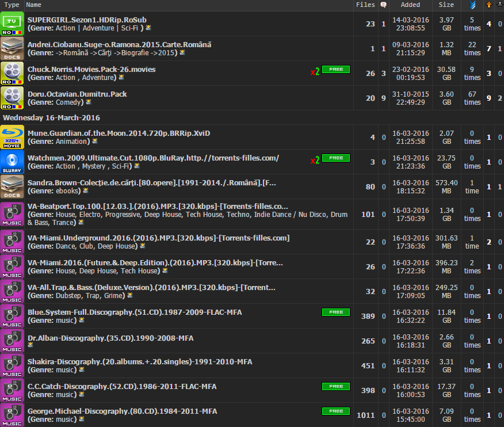
Task: Click the small star icon after Mune Animation genre
Action: pos(95,141)
